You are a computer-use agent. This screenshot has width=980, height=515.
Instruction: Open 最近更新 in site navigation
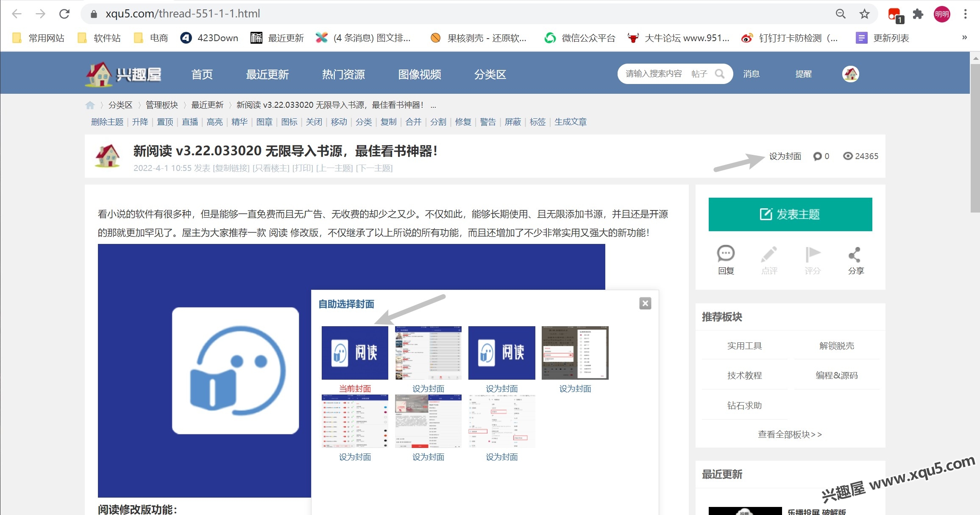pyautogui.click(x=267, y=75)
